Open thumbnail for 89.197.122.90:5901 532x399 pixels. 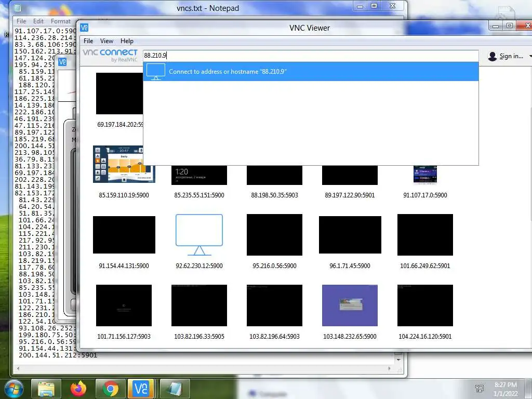click(350, 175)
